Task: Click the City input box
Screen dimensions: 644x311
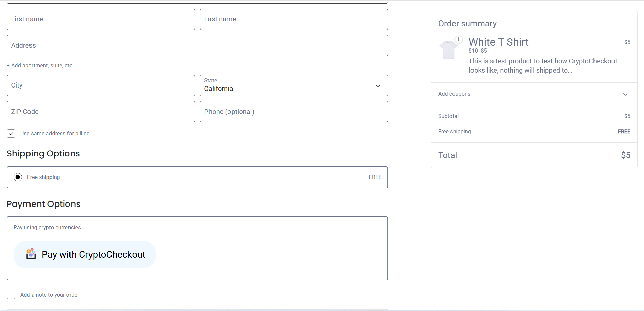Action: pyautogui.click(x=101, y=85)
